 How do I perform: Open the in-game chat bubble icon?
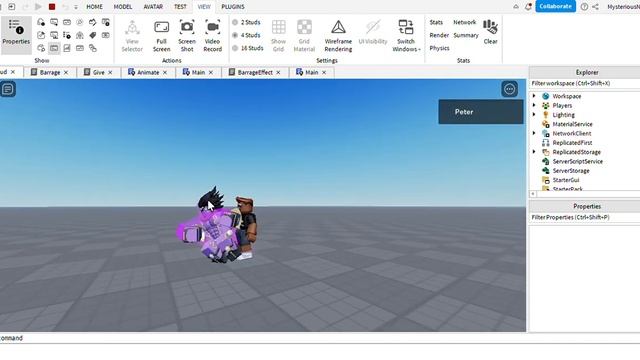pos(8,89)
